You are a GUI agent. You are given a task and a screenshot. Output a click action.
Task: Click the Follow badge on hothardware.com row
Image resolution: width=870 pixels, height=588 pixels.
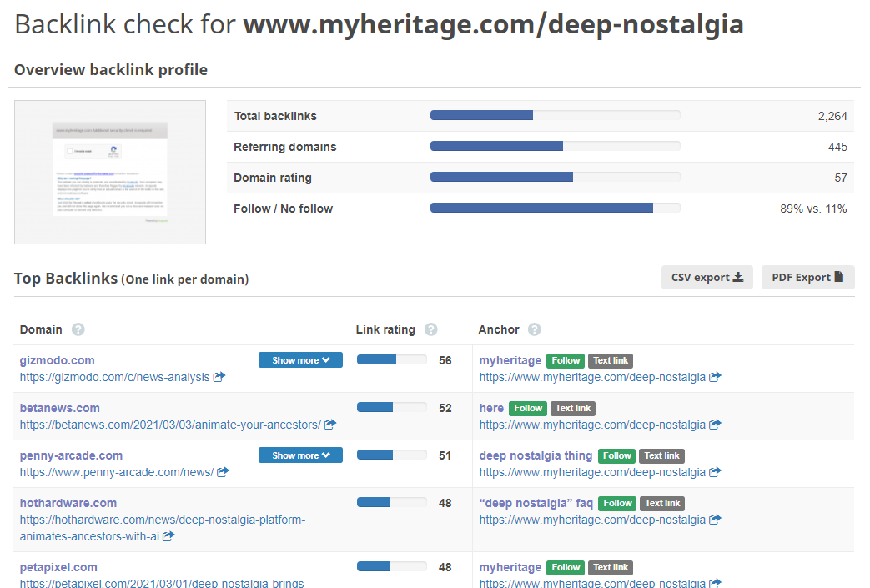[616, 503]
